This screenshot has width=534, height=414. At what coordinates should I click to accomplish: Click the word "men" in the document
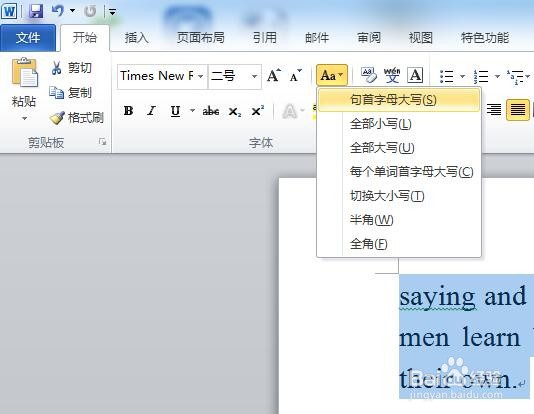coord(424,339)
